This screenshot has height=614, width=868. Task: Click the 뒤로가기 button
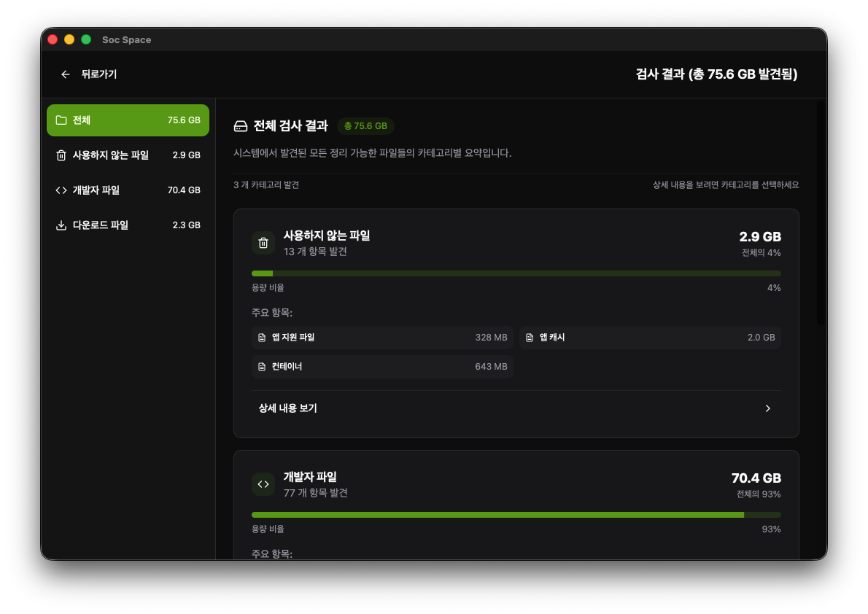point(88,74)
